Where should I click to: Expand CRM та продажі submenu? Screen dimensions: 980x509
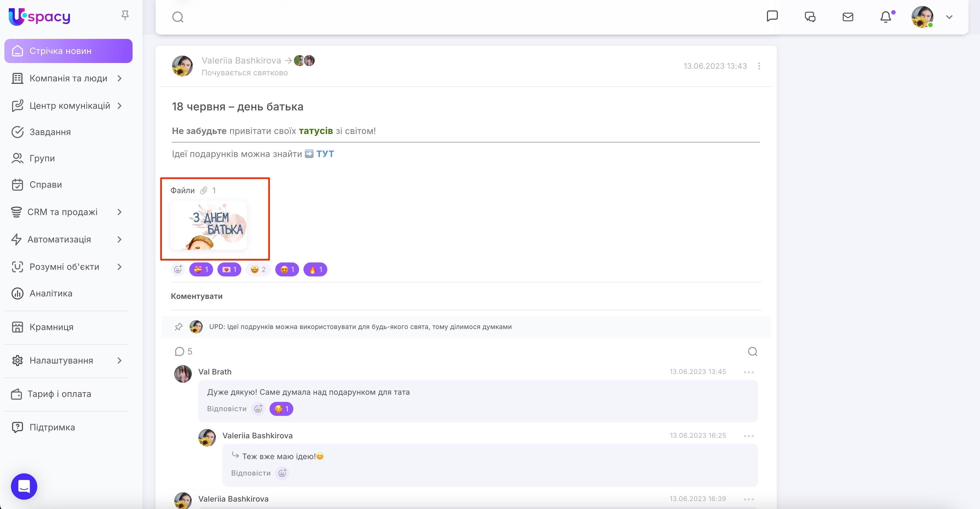(x=119, y=212)
